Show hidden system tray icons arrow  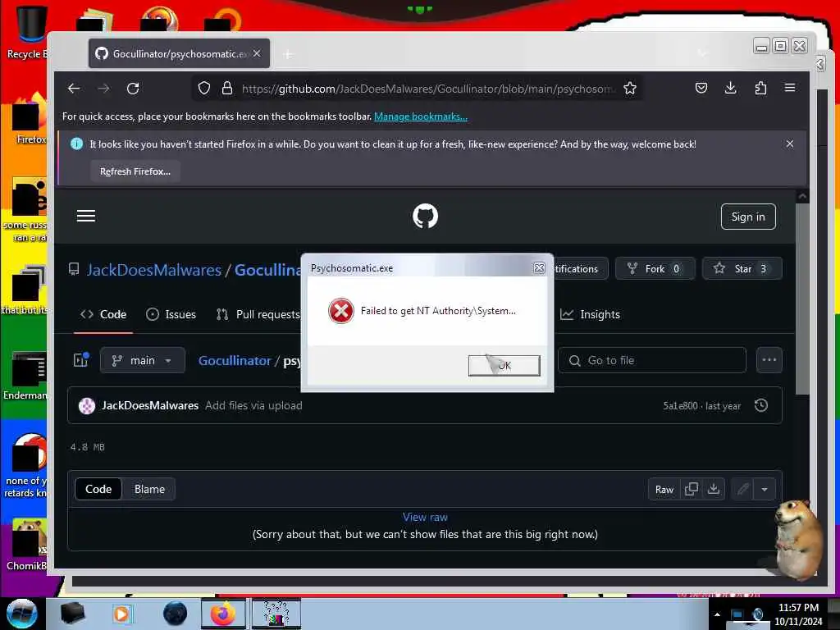717,614
